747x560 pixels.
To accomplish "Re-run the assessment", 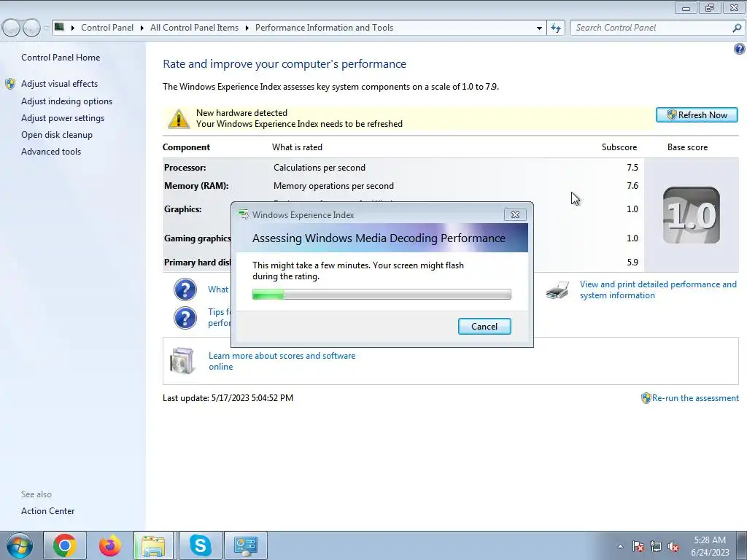I will click(695, 398).
